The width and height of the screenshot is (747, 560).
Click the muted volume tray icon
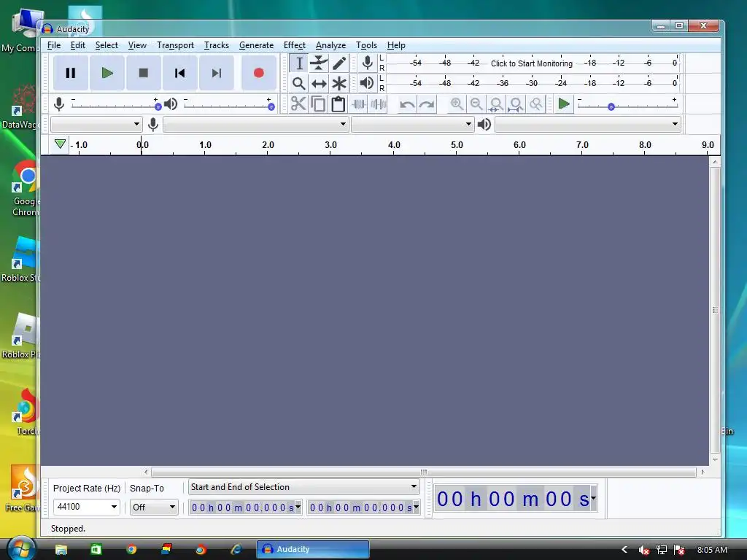643,550
